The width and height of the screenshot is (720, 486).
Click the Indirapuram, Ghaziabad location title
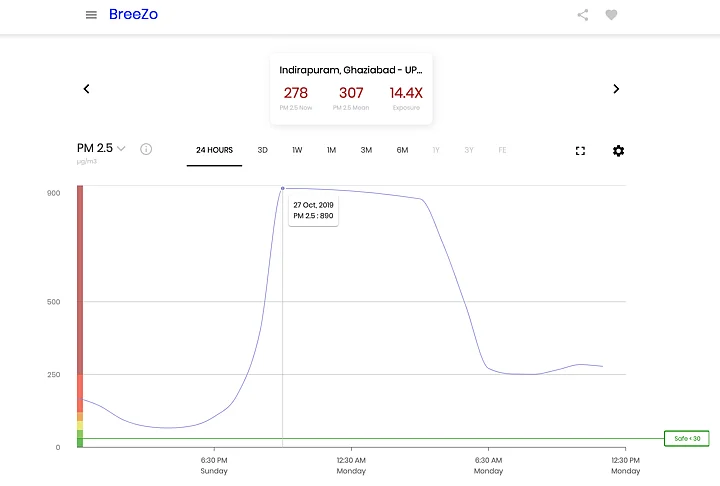coord(351,71)
